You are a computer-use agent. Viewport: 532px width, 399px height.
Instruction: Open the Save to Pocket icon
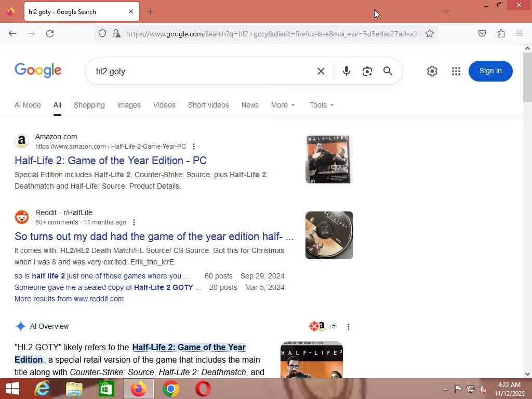click(482, 33)
